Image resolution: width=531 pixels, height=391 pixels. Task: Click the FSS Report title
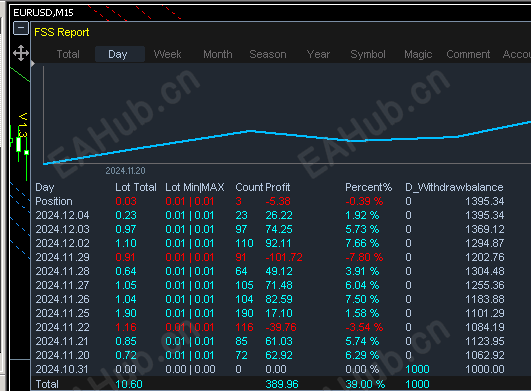[x=62, y=32]
